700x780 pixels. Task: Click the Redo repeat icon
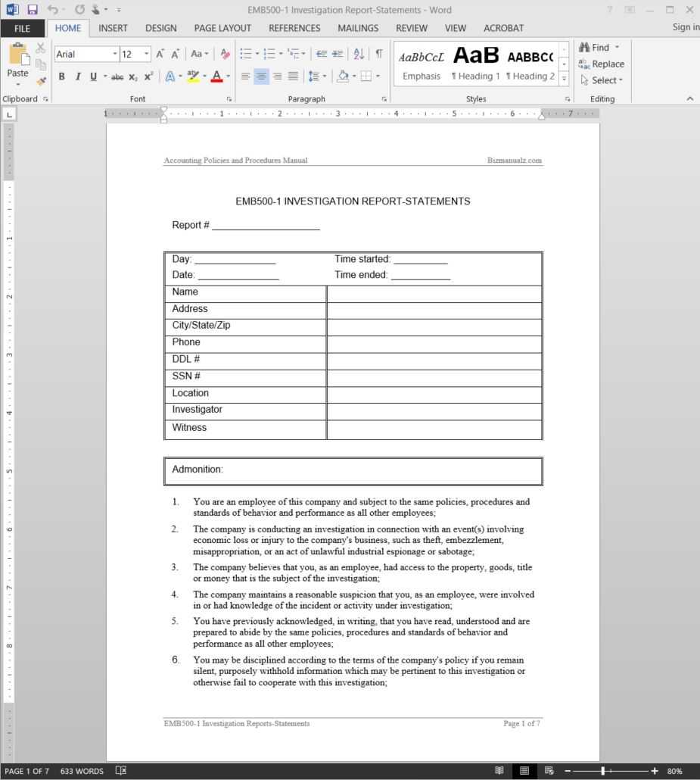79,9
